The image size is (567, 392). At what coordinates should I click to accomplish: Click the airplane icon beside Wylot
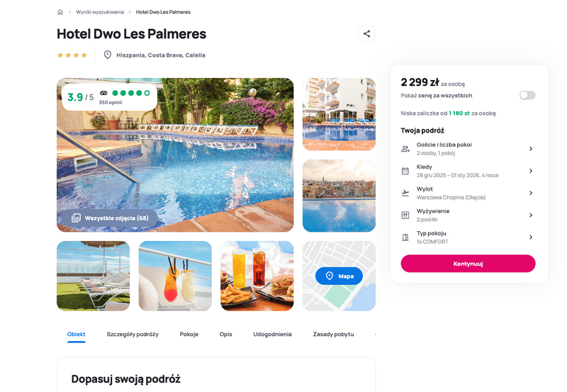(405, 193)
